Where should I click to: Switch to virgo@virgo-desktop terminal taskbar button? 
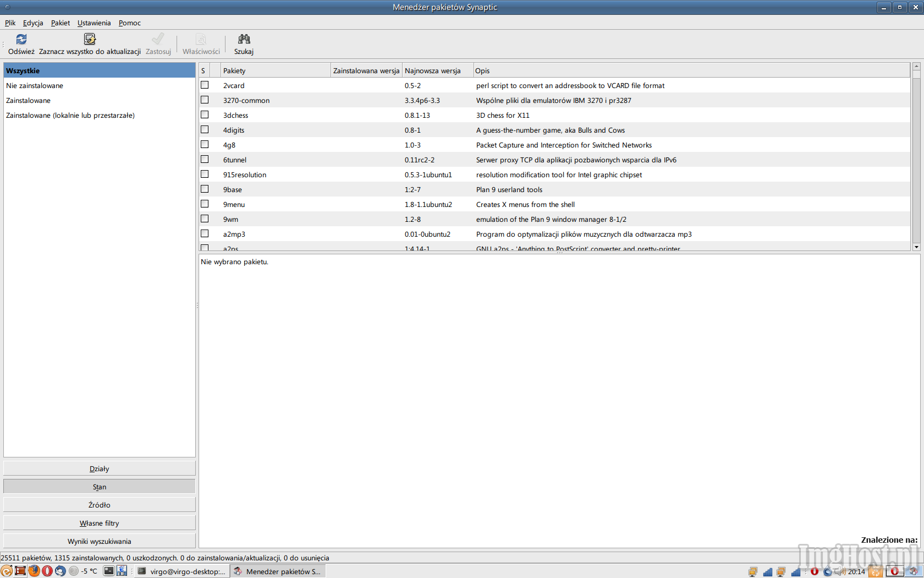[x=182, y=571]
